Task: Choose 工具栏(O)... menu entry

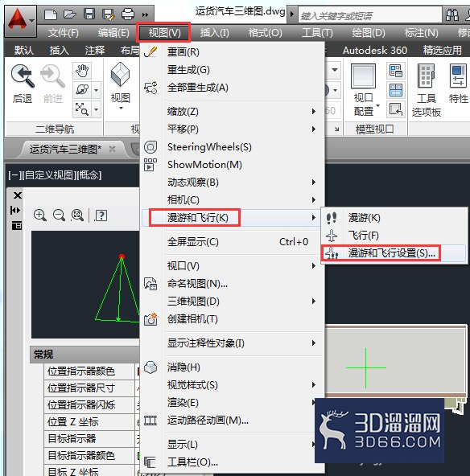Action: (x=232, y=462)
